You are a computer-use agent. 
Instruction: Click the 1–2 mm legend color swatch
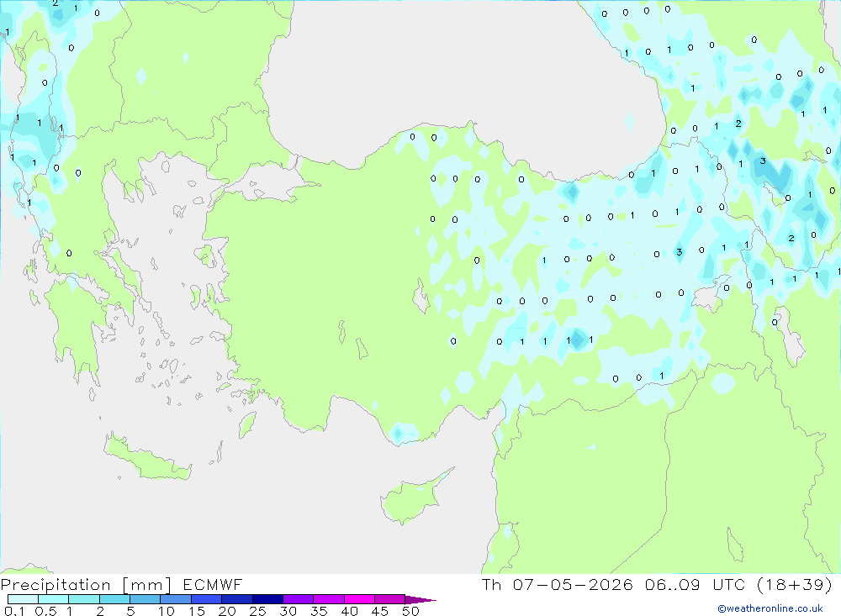(x=84, y=599)
